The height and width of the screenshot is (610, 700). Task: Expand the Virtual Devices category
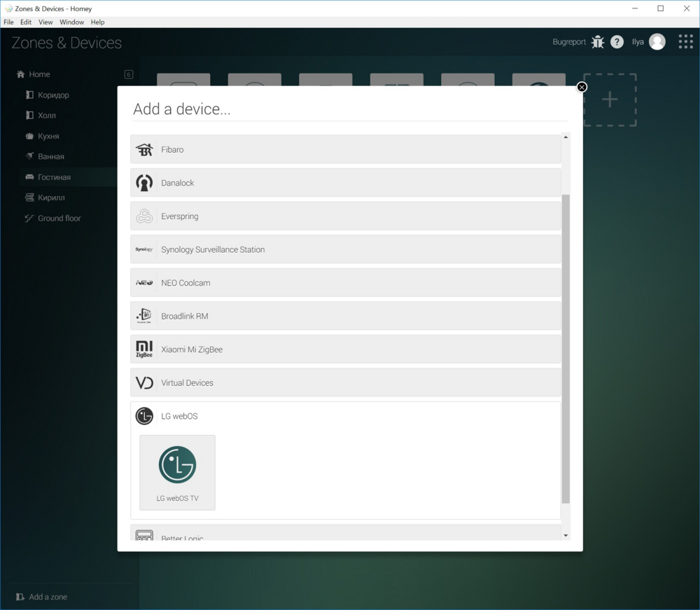coord(346,382)
